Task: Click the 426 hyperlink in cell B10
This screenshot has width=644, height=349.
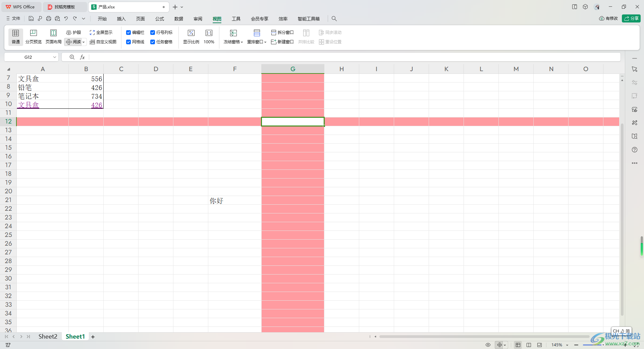Action: (97, 105)
